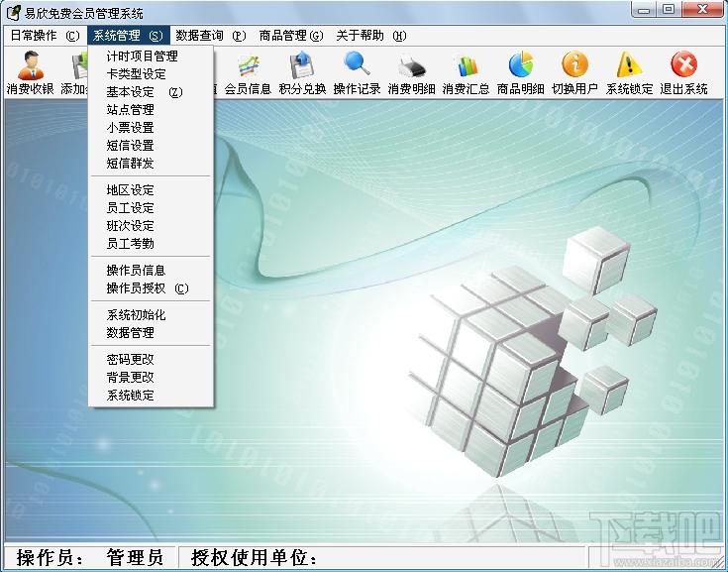728x572 pixels.
Task: Select 卡类型设定 menu entry
Action: pyautogui.click(x=151, y=74)
